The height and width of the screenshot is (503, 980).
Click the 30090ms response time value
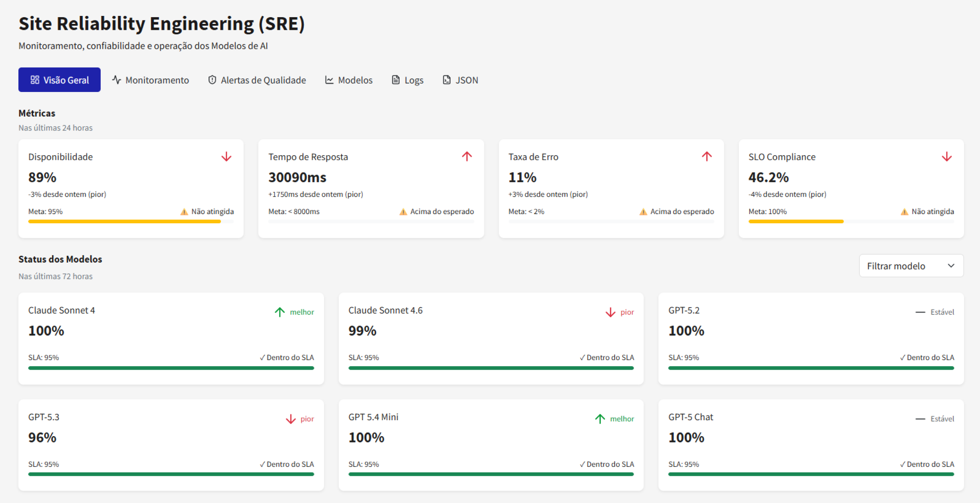coord(297,177)
